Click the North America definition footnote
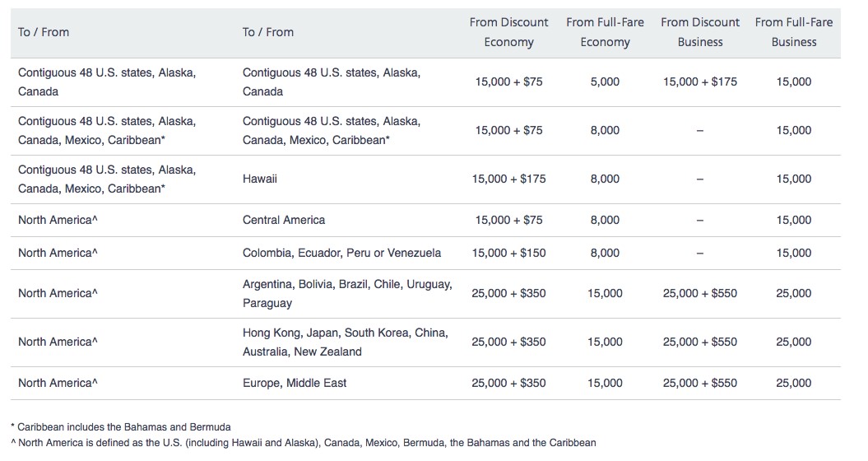 click(304, 443)
